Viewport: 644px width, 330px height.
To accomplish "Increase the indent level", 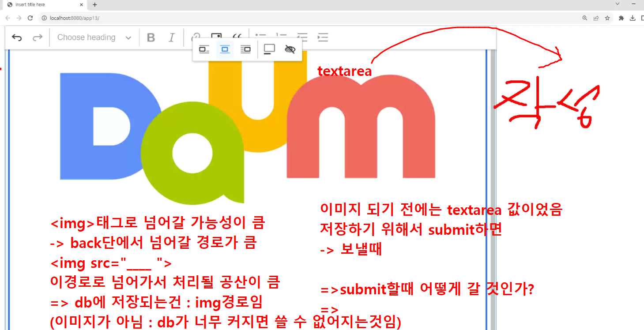I will click(x=323, y=37).
